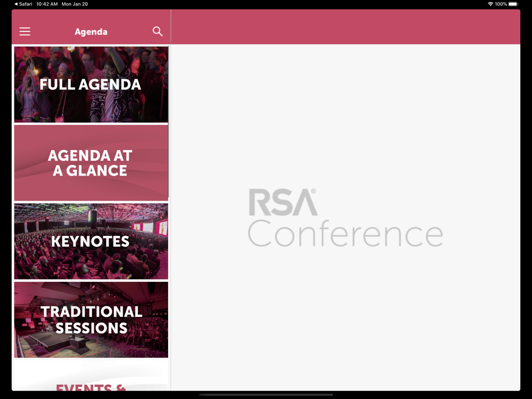Tap the Wi-Fi status icon

491,4
